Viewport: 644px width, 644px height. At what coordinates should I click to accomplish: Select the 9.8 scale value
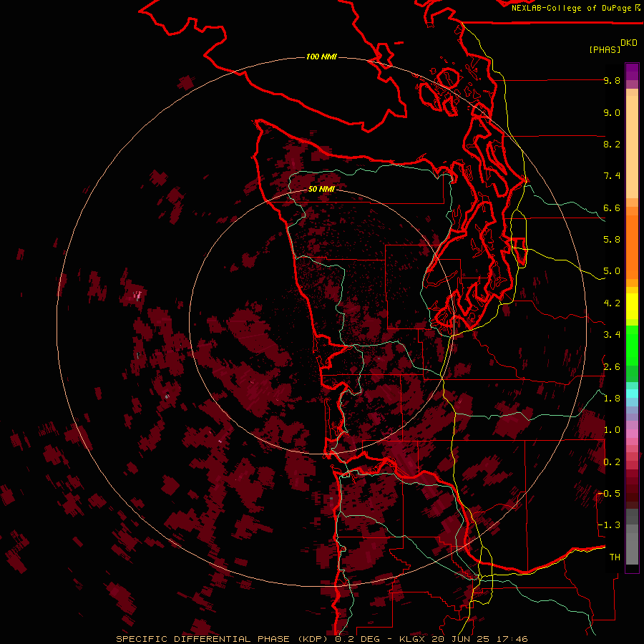point(612,80)
